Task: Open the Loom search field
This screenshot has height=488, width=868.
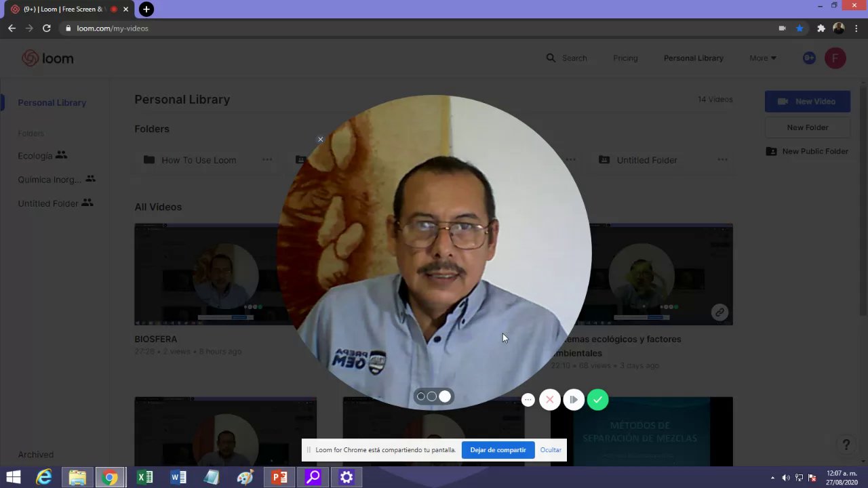Action: [567, 58]
